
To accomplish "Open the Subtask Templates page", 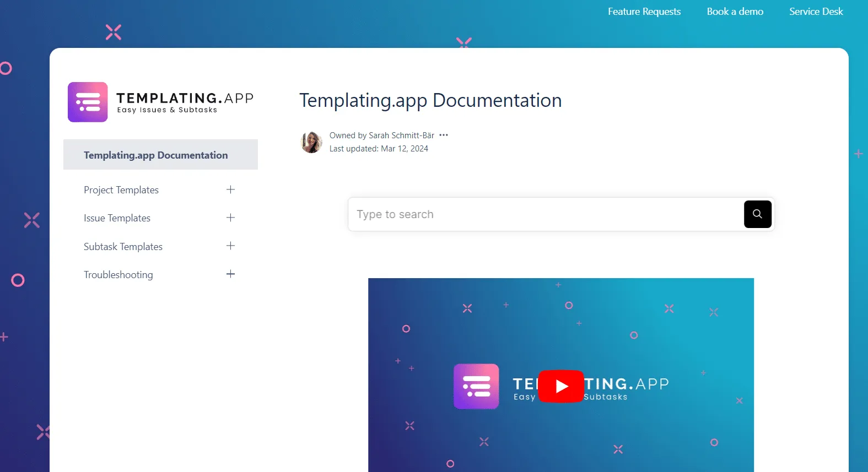I will tap(123, 247).
